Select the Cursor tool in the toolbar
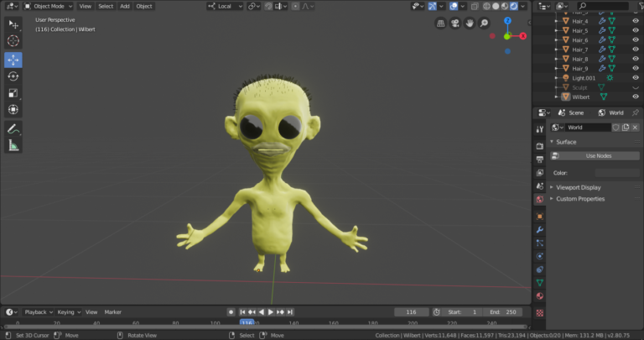 click(x=13, y=40)
